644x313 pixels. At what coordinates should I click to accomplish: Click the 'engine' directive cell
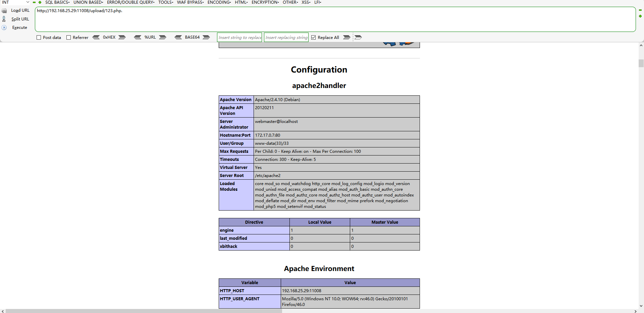coord(254,230)
